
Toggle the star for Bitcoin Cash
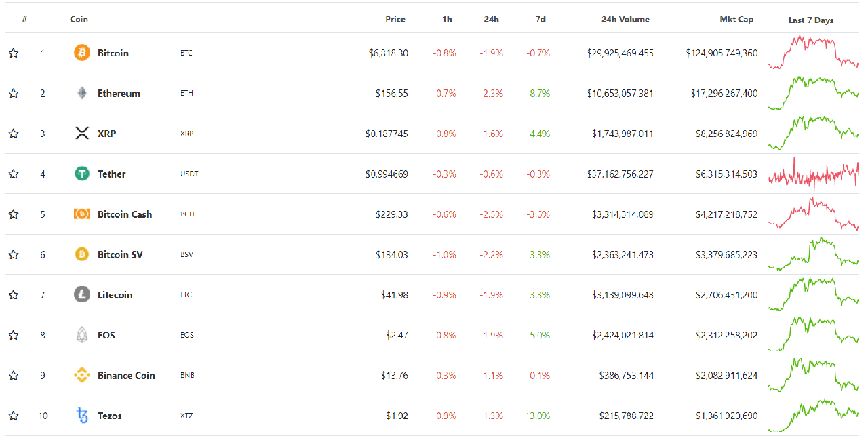tap(14, 214)
